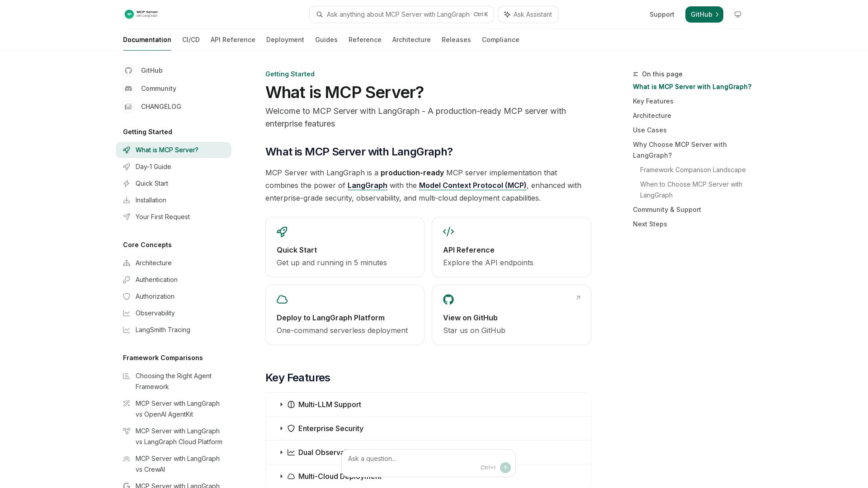This screenshot has height=488, width=868.
Task: Click the icon beside Choosing the Right Agent Framework
Action: [127, 376]
